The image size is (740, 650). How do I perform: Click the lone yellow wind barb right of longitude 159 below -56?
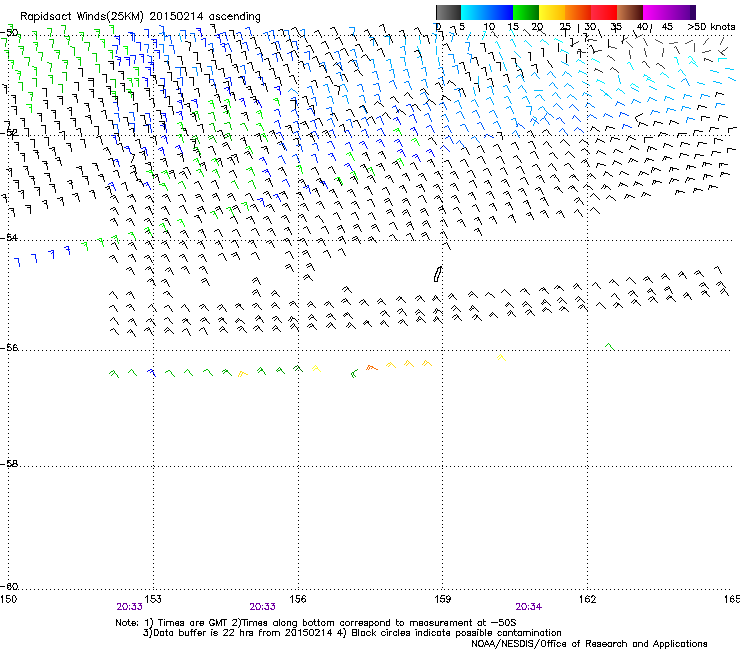pos(501,358)
